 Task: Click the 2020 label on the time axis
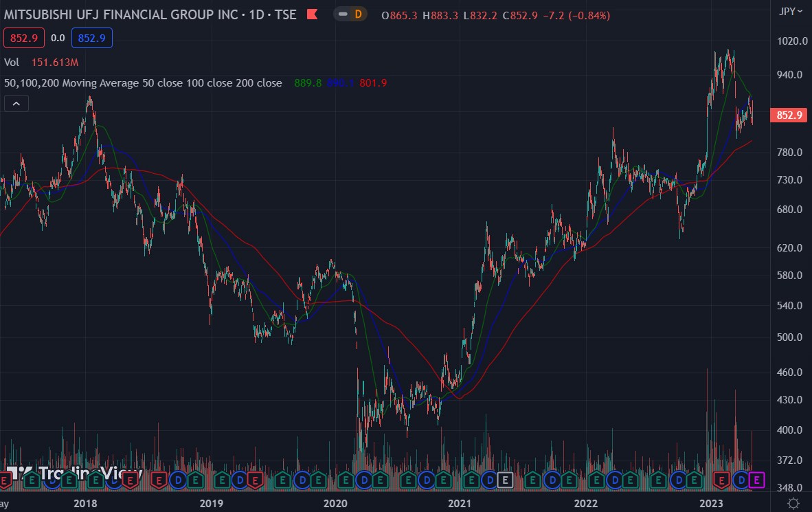click(x=335, y=503)
